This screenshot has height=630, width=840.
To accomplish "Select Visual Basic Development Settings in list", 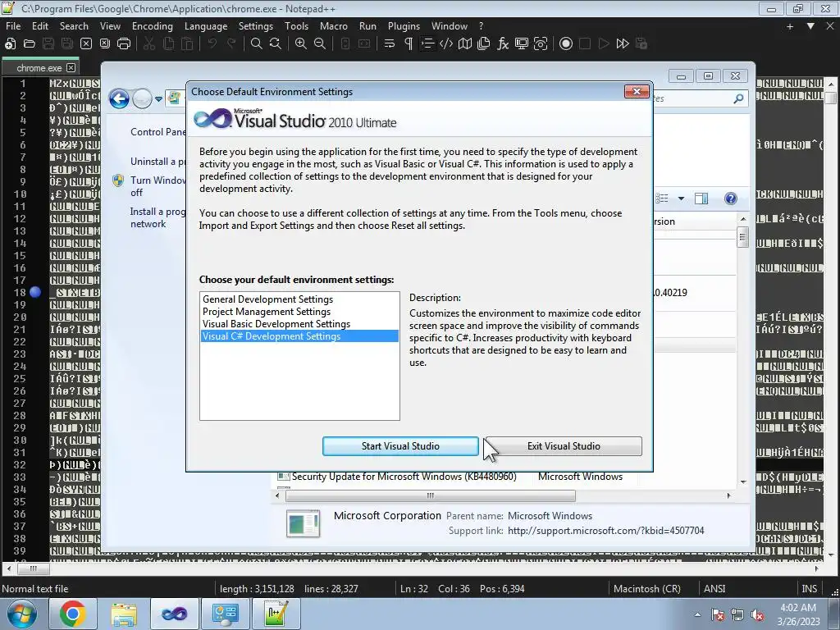I will pos(299,323).
